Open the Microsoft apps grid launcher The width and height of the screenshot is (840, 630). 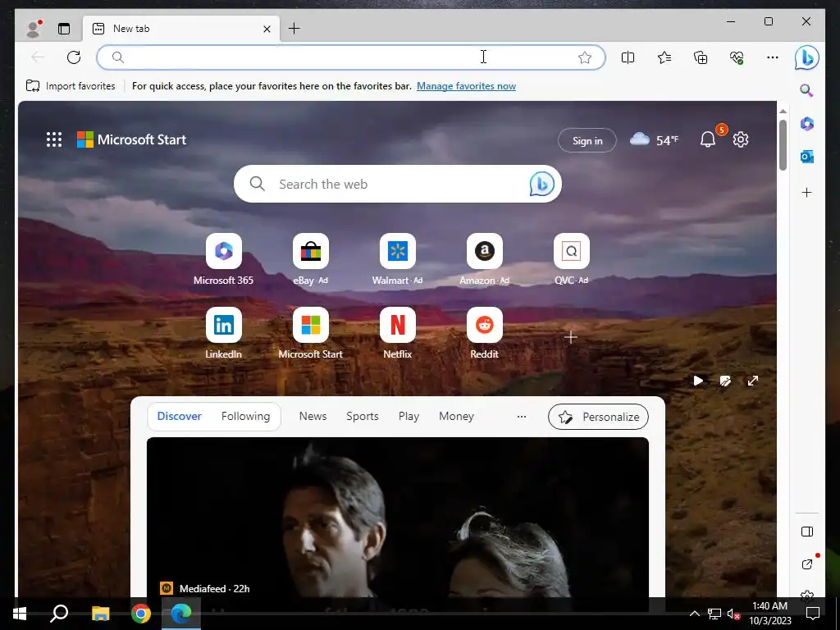click(x=54, y=139)
